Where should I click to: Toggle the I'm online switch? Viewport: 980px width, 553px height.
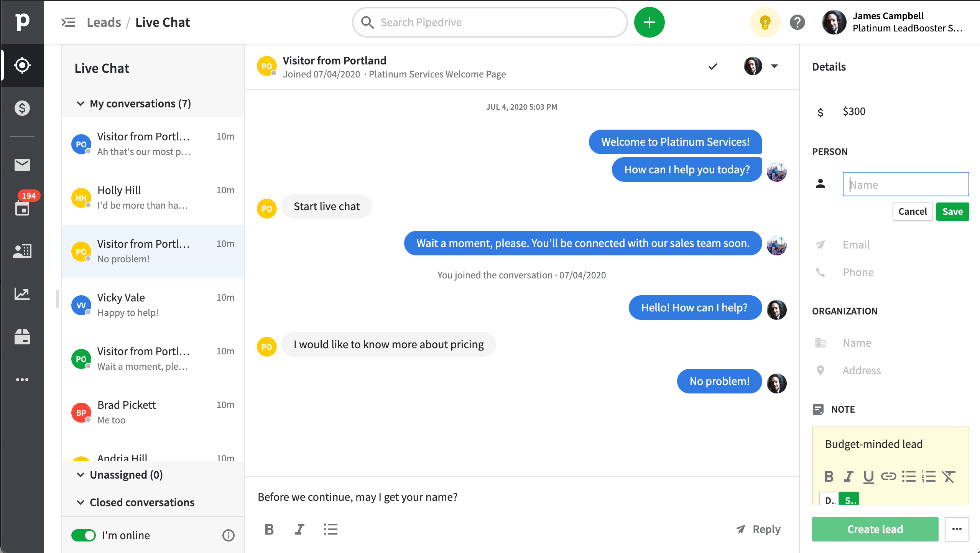84,535
